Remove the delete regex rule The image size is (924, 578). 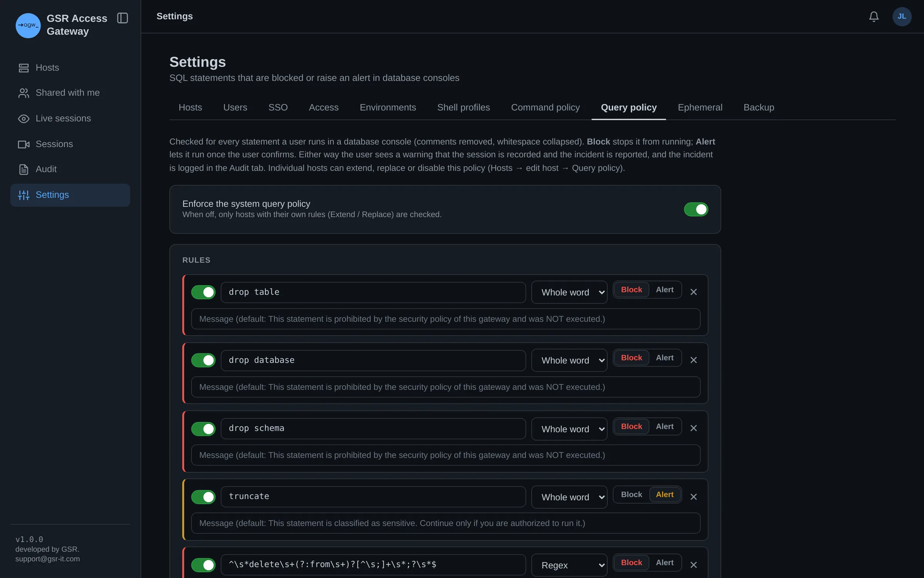693,565
